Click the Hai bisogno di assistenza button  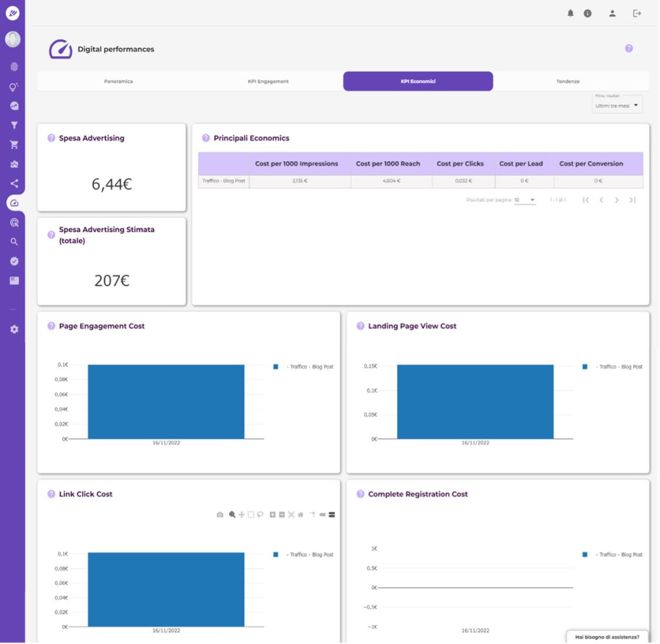click(x=607, y=637)
